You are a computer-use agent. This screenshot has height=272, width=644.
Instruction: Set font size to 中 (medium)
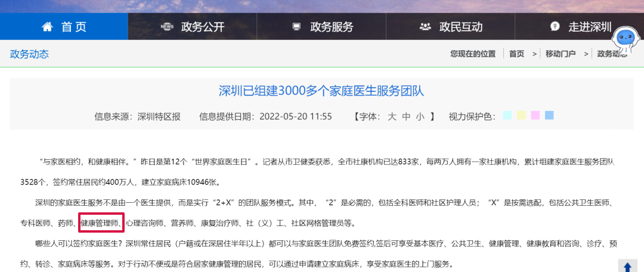tap(406, 116)
